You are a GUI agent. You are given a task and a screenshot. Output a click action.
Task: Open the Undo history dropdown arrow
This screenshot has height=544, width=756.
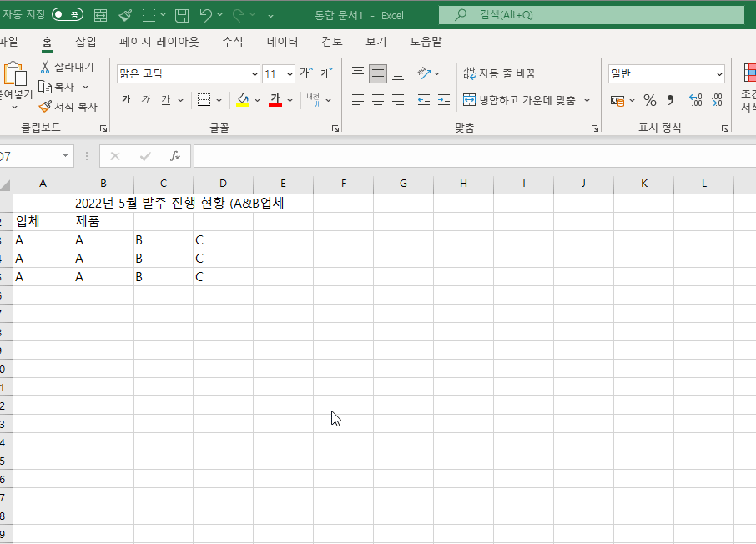click(219, 15)
